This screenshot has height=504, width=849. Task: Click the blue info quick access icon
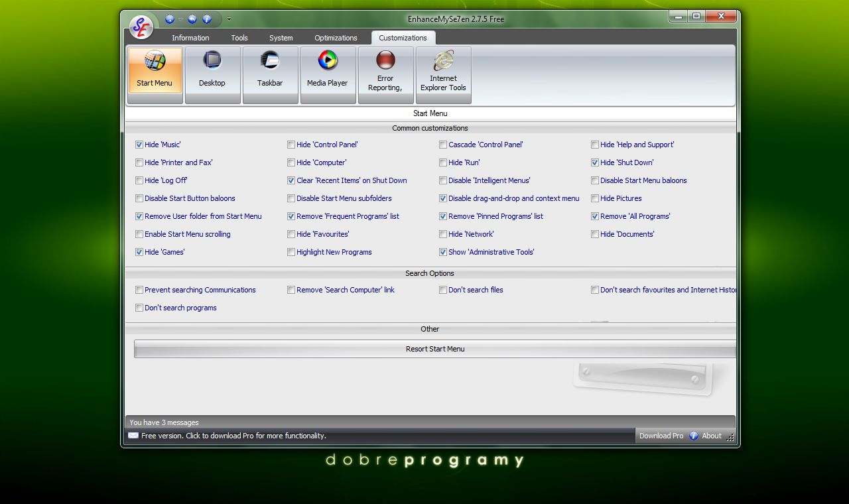207,19
